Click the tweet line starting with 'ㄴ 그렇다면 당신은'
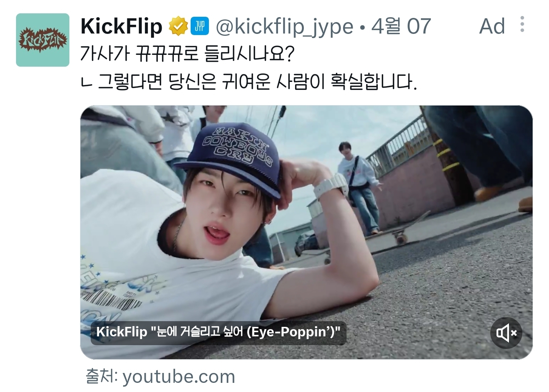Screen dimensions: 549x392 [x=249, y=81]
